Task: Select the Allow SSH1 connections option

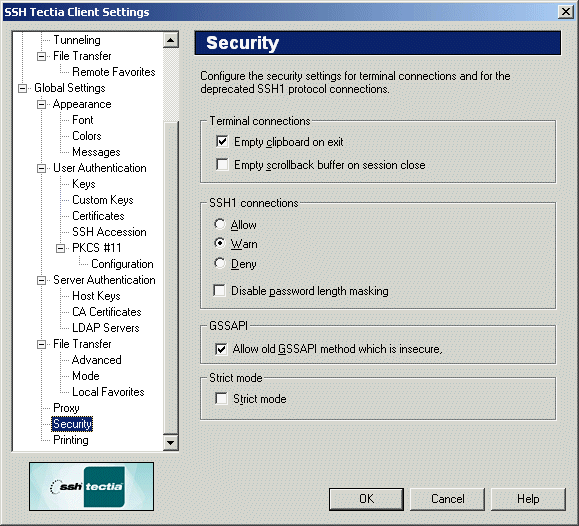Action: click(x=220, y=224)
